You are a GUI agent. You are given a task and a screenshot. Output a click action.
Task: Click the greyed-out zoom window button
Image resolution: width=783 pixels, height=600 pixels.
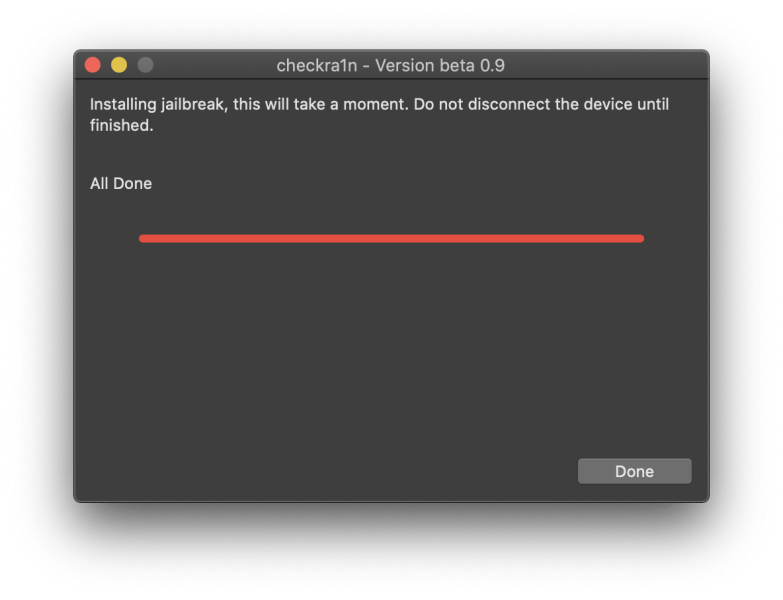[145, 65]
